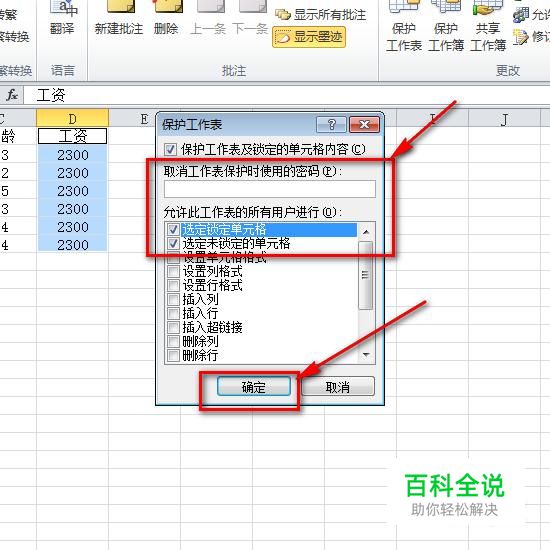The image size is (550, 550).
Task: Click the formula bar showing 工资
Action: 286,95
